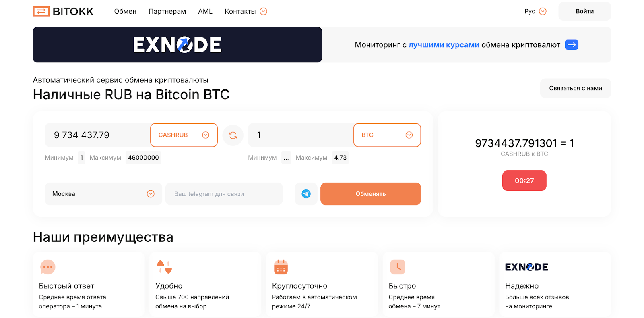The image size is (644, 318).
Task: Open the лучшими курсами link
Action: click(444, 45)
